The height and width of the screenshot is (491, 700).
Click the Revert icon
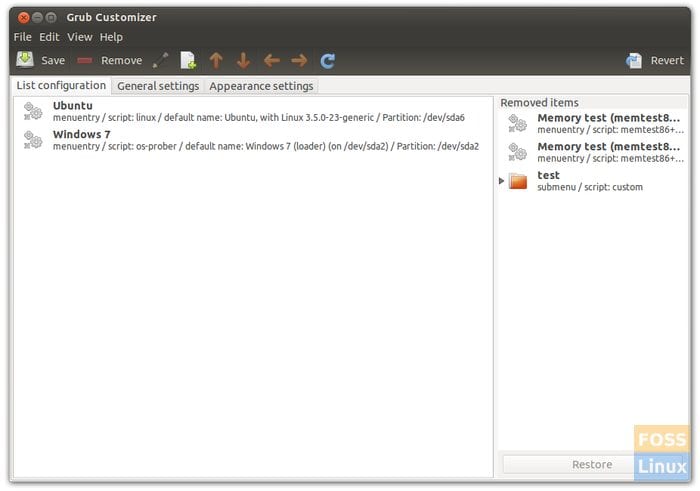(x=634, y=60)
